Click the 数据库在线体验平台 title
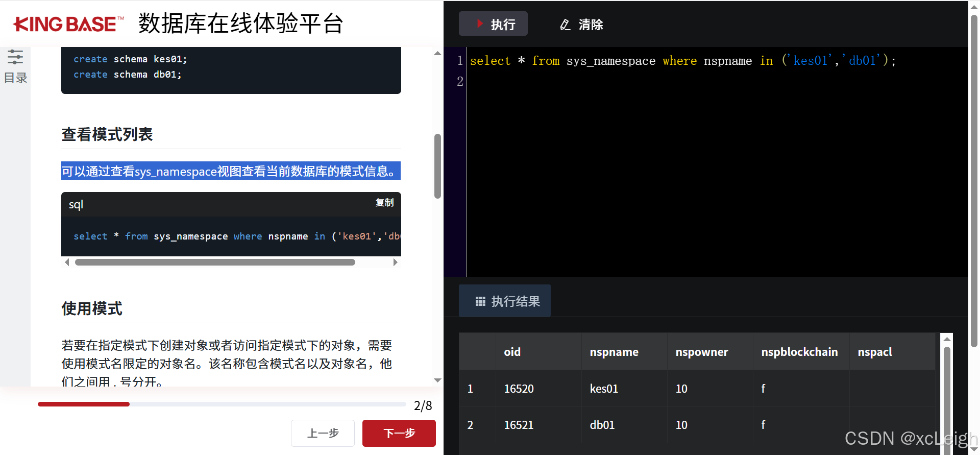980x455 pixels. 240,23
